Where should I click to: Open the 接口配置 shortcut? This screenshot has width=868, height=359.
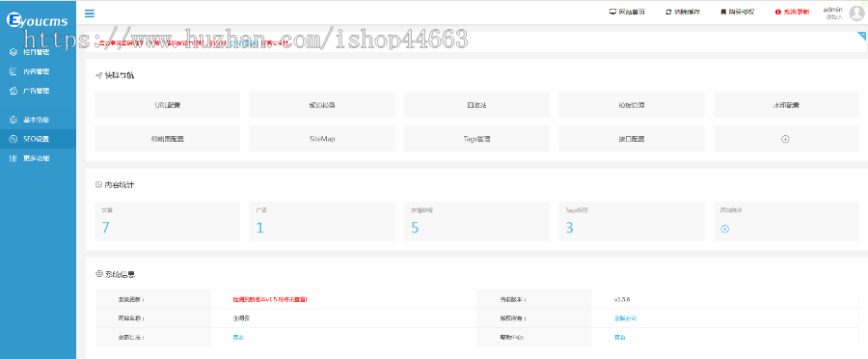coord(632,139)
